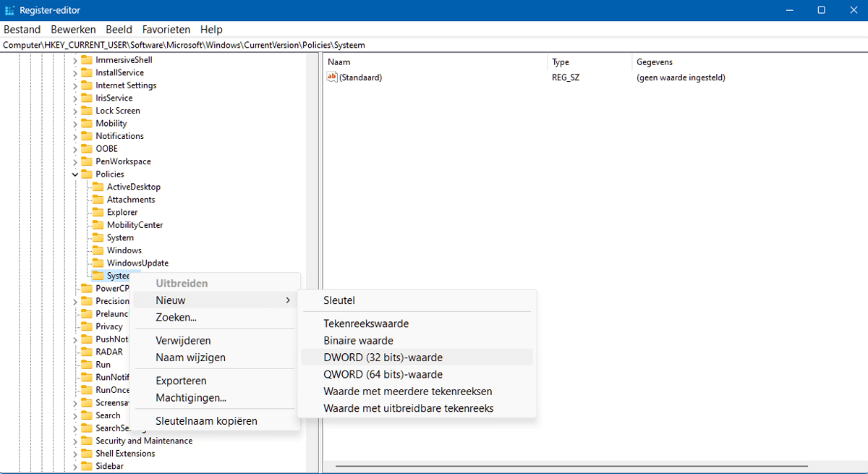Expand the Shell Extensions node
Screen dimensions: 868x474
(75, 454)
